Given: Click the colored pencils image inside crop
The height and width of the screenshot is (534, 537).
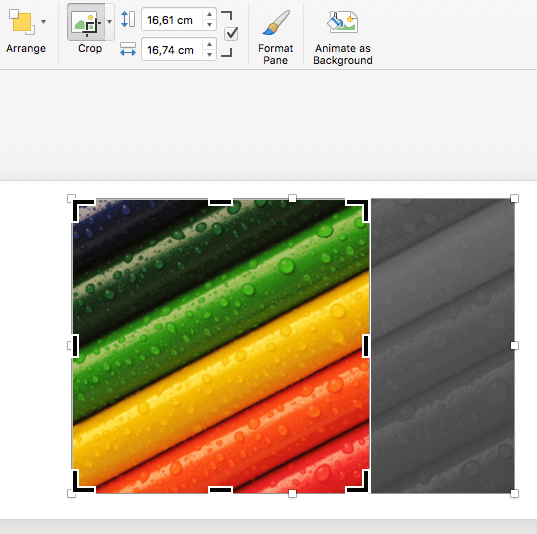Looking at the screenshot, I should pyautogui.click(x=221, y=346).
